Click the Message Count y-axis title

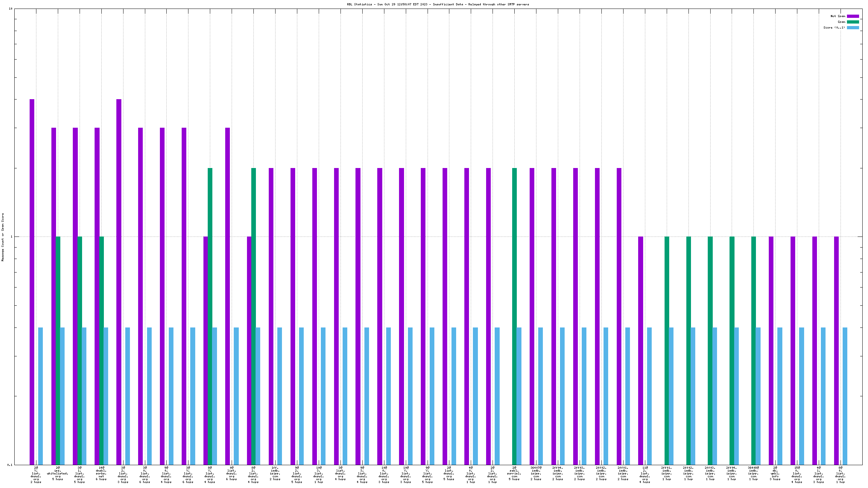click(x=3, y=237)
